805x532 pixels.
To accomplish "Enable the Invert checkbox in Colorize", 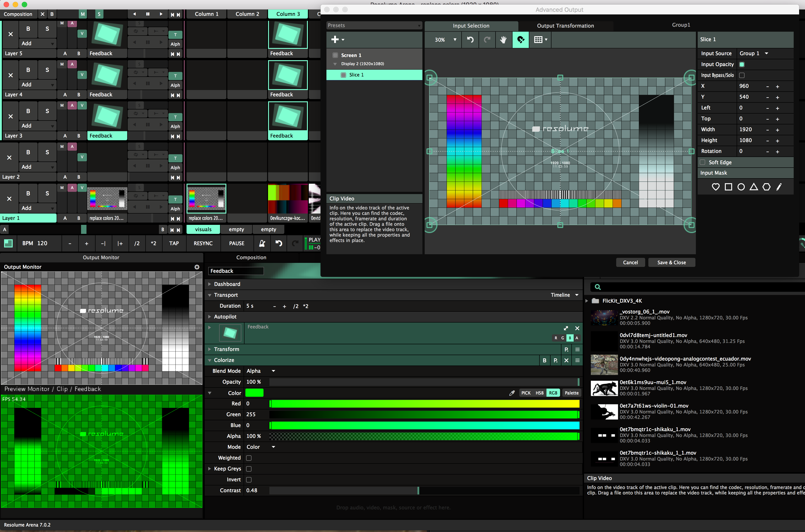I will [249, 480].
